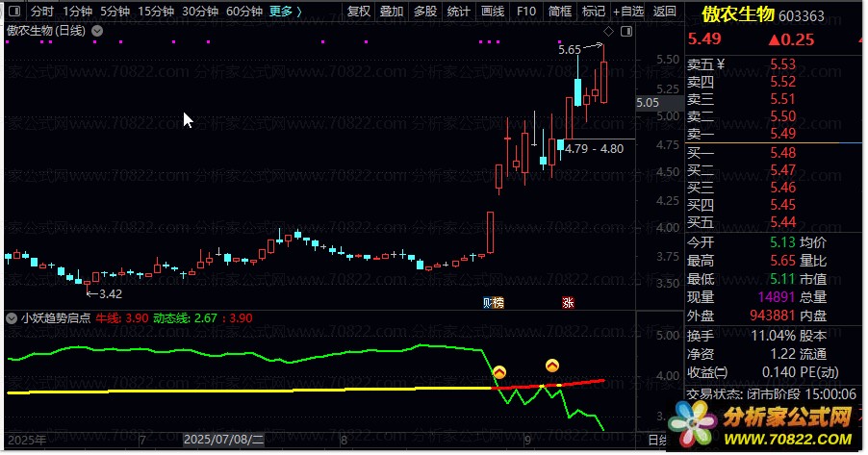The image size is (868, 455).
Task: Click the 买三 price 5.46
Action: (782, 187)
